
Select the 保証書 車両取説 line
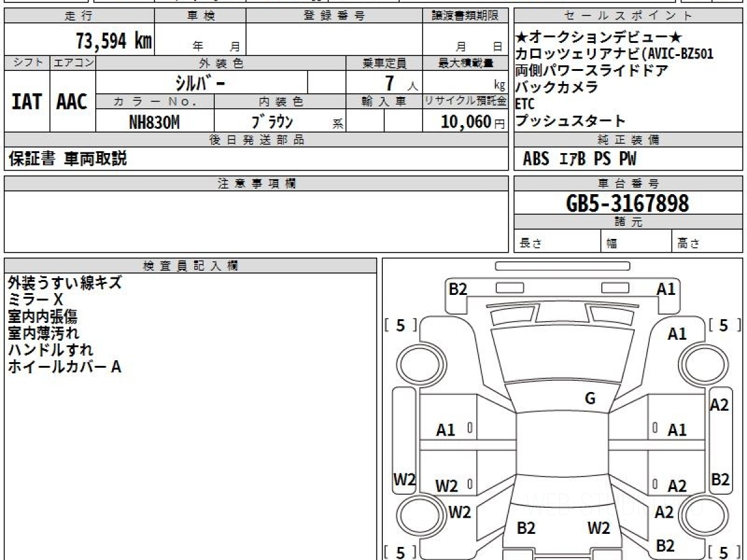(x=68, y=159)
